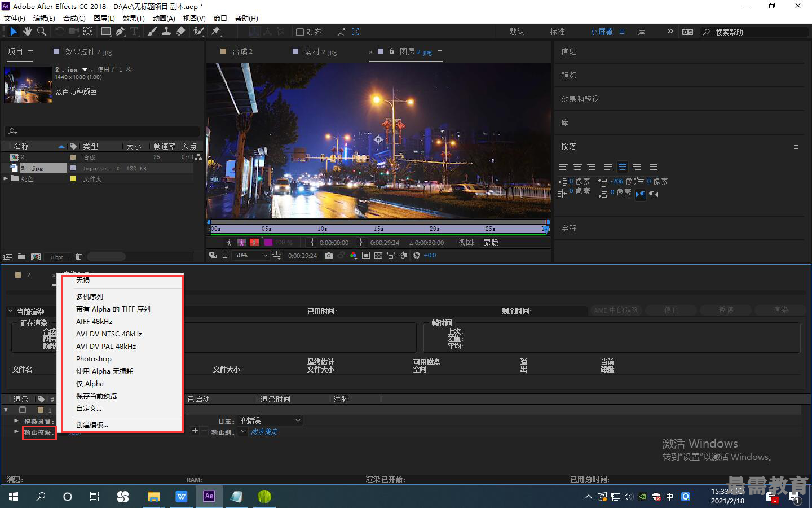This screenshot has width=812, height=508.
Task: Toggle the layer lock icon in 图层 tab
Action: pos(391,51)
